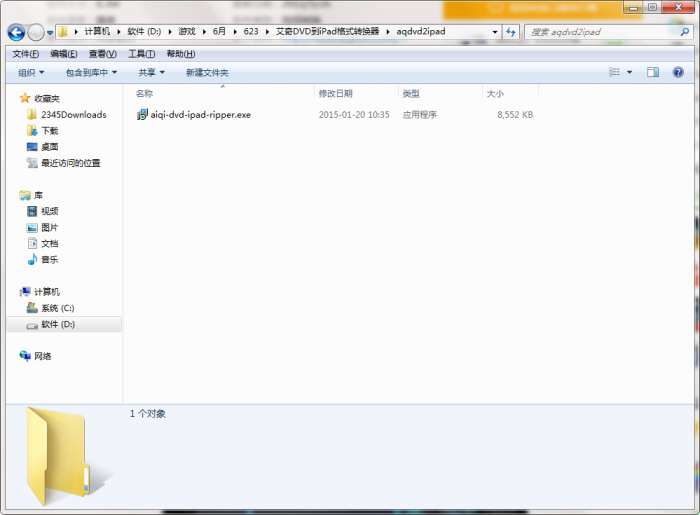700x515 pixels.
Task: Refresh the folder with the refresh button
Action: coord(511,32)
